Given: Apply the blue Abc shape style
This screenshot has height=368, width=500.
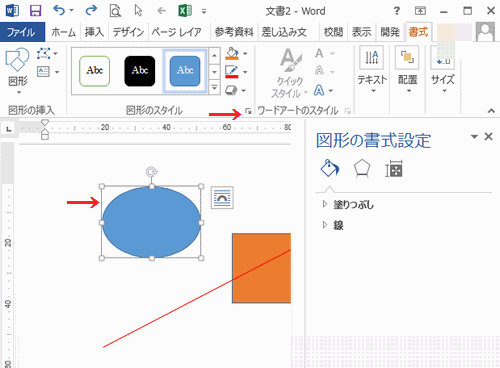Looking at the screenshot, I should [x=185, y=71].
